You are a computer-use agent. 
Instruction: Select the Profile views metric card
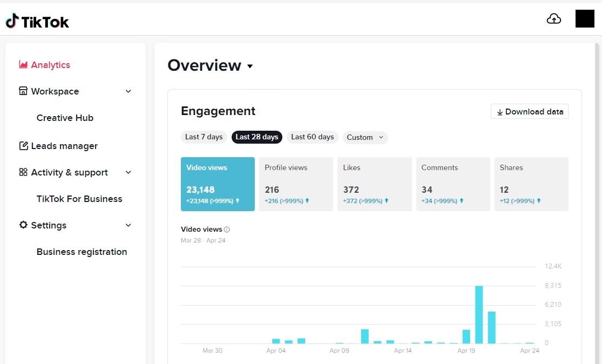pyautogui.click(x=296, y=184)
